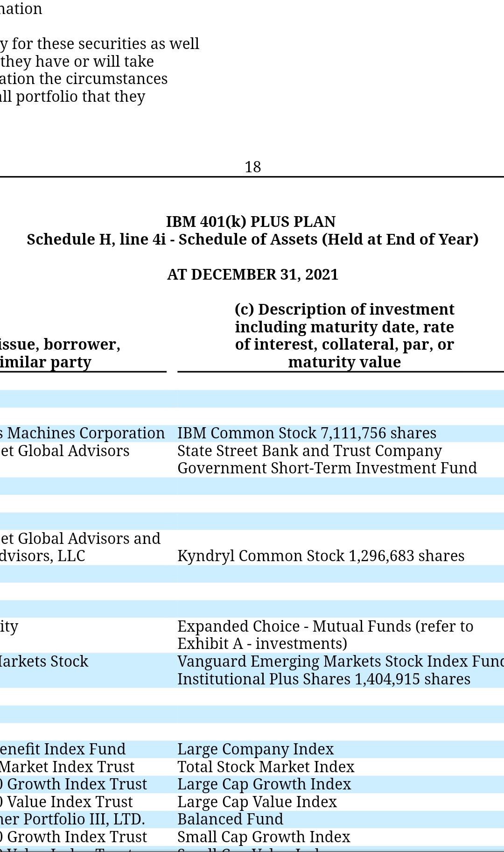Click Expanded Choice - Mutual Funds entry

pyautogui.click(x=325, y=626)
